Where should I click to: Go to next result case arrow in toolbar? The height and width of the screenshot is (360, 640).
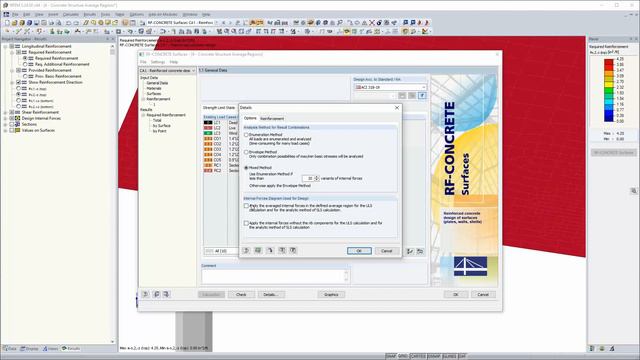click(230, 23)
